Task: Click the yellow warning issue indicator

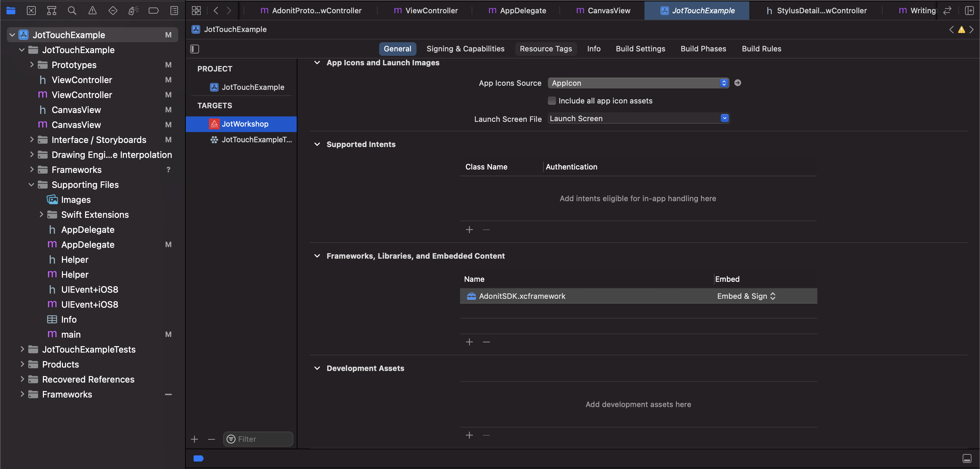Action: point(961,30)
